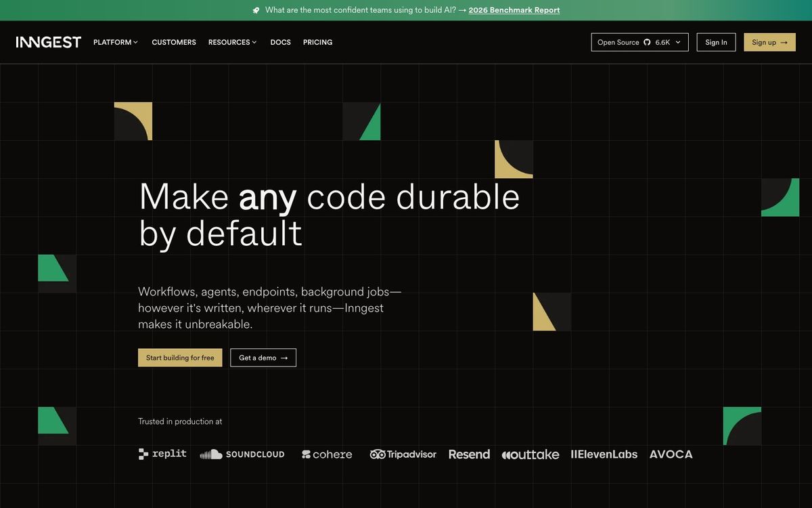Click the arrow icon in Sign up
Viewport: 812px width, 508px height.
(784, 42)
